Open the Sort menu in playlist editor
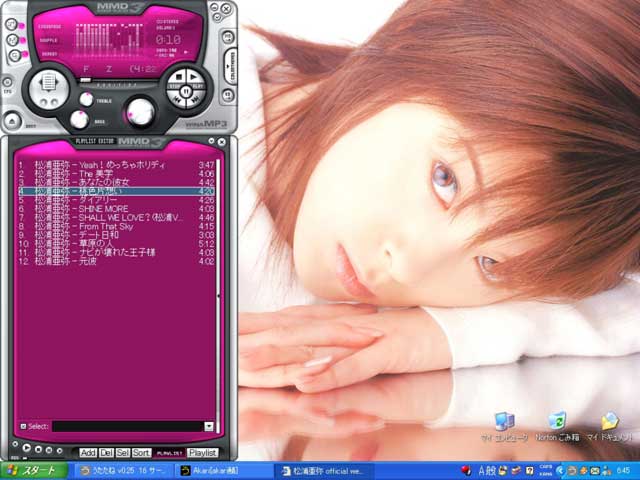The image size is (640, 480). (x=141, y=453)
